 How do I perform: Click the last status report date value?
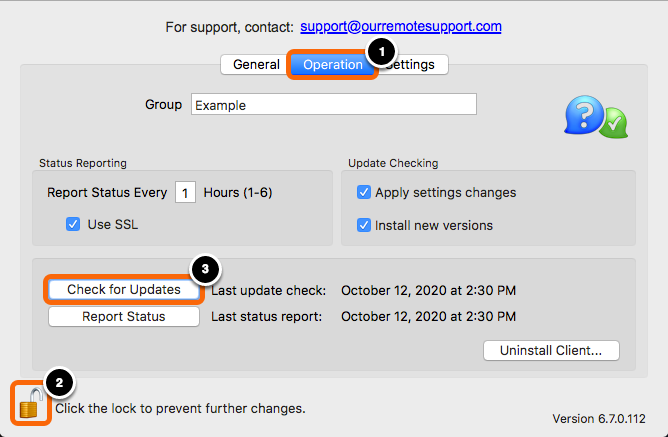(x=428, y=316)
